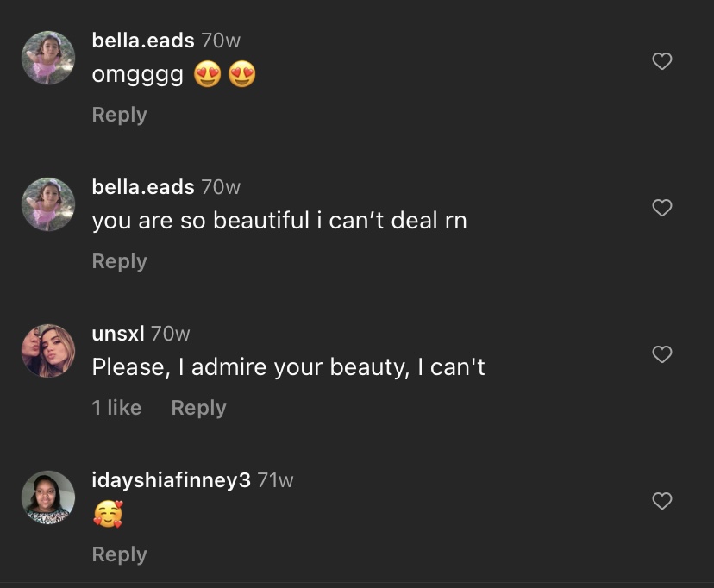Reply to idayshiafinney3's comment
The image size is (714, 588).
[x=119, y=554]
